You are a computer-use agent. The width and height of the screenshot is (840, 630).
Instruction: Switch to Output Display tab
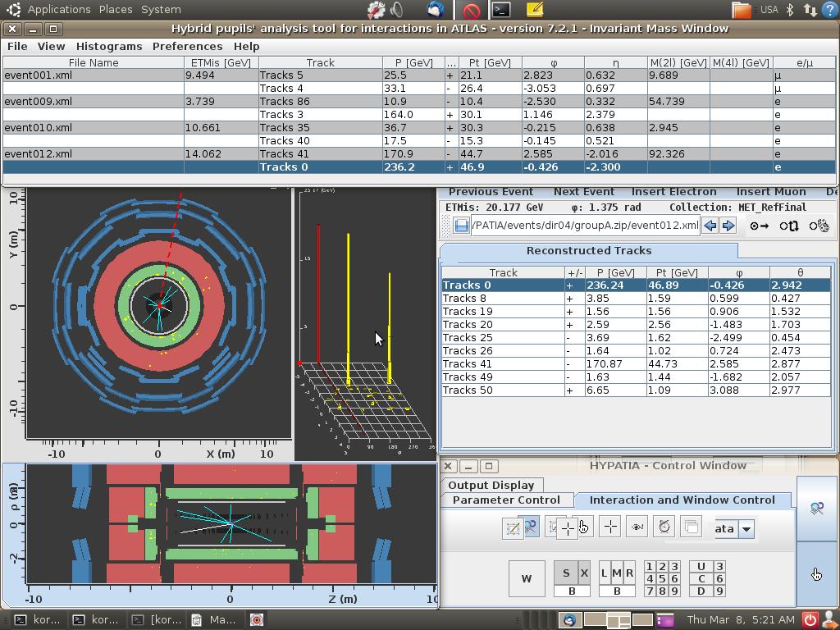coord(491,486)
